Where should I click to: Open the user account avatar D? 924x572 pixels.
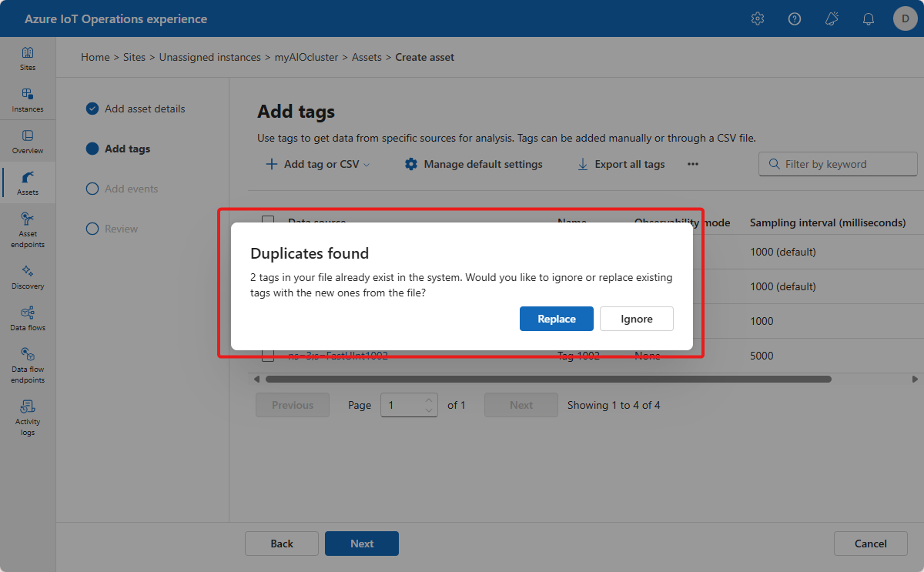[x=905, y=18]
